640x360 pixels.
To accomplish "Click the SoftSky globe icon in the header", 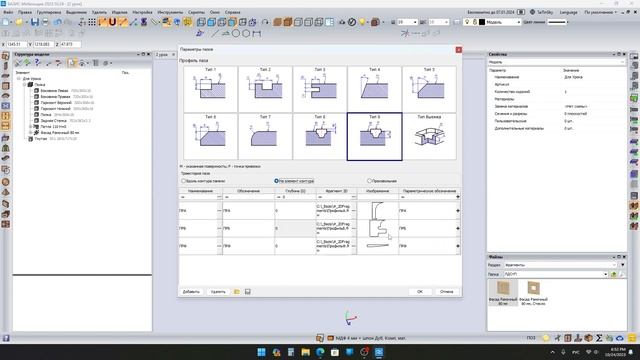I will 533,12.
